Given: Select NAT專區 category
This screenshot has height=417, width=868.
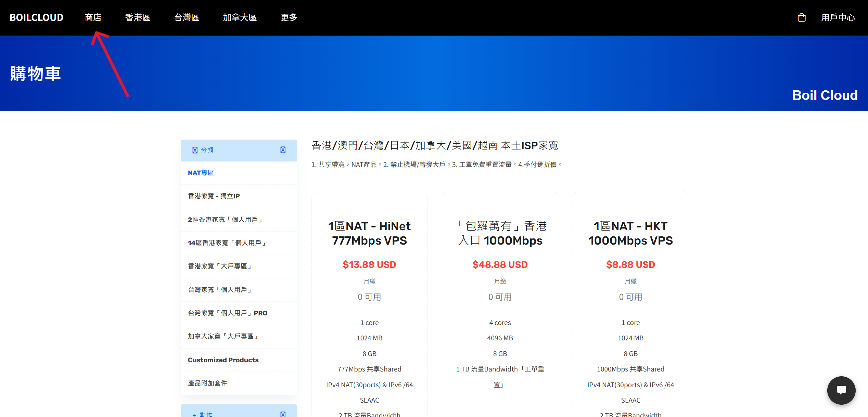Looking at the screenshot, I should 239,173.
